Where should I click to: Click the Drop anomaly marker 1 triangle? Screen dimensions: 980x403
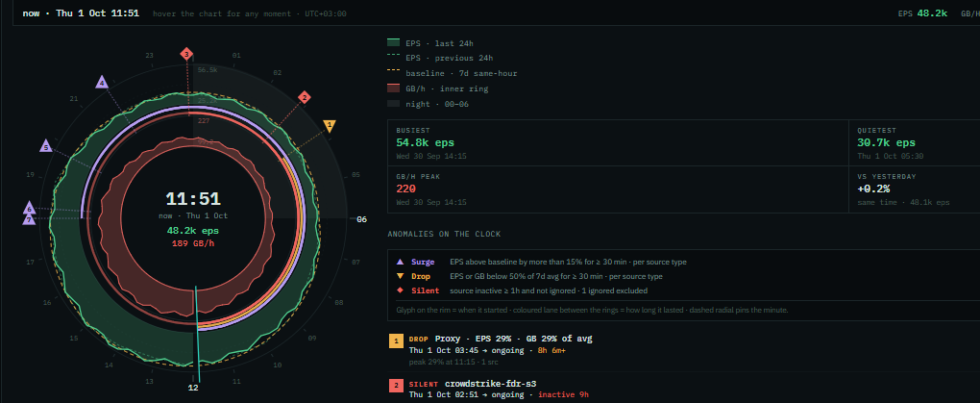point(330,126)
